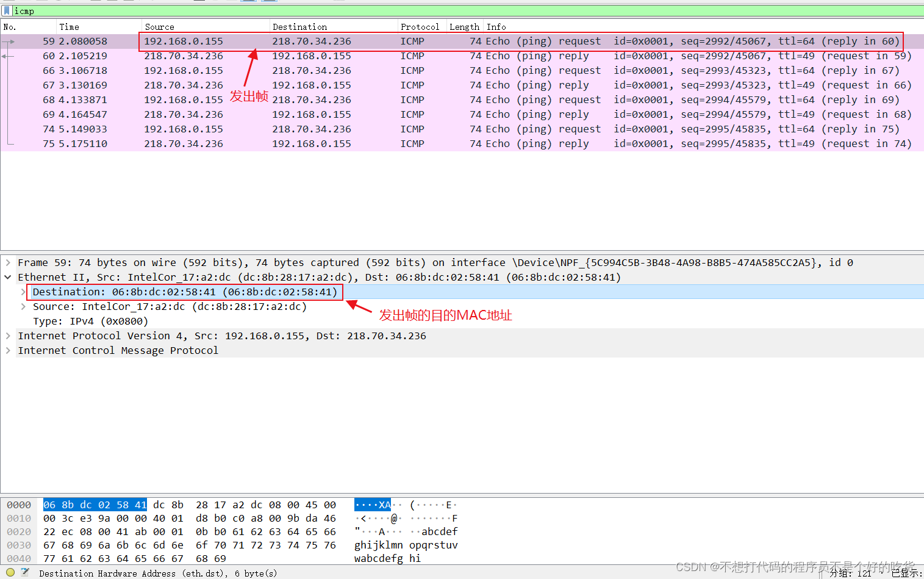Click the Type: IPv4 (0x0800) line
The width and height of the screenshot is (924, 579).
[90, 321]
